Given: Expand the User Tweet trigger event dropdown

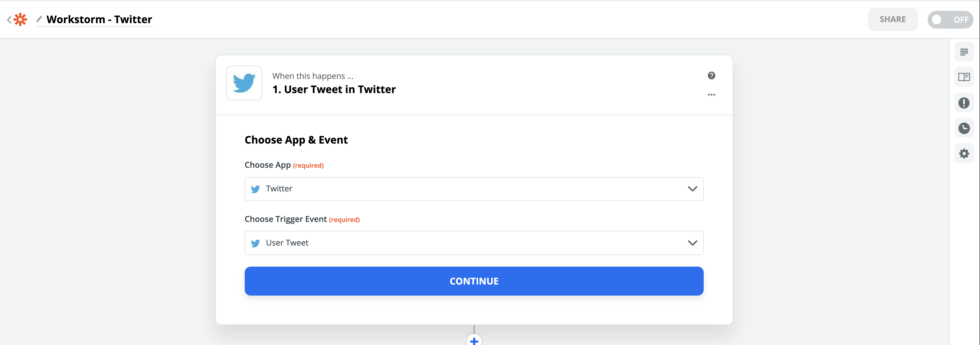Looking at the screenshot, I should click(x=474, y=243).
